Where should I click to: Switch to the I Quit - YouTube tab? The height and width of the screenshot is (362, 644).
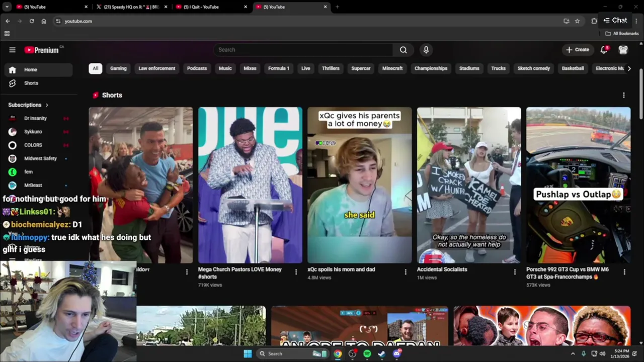click(211, 7)
